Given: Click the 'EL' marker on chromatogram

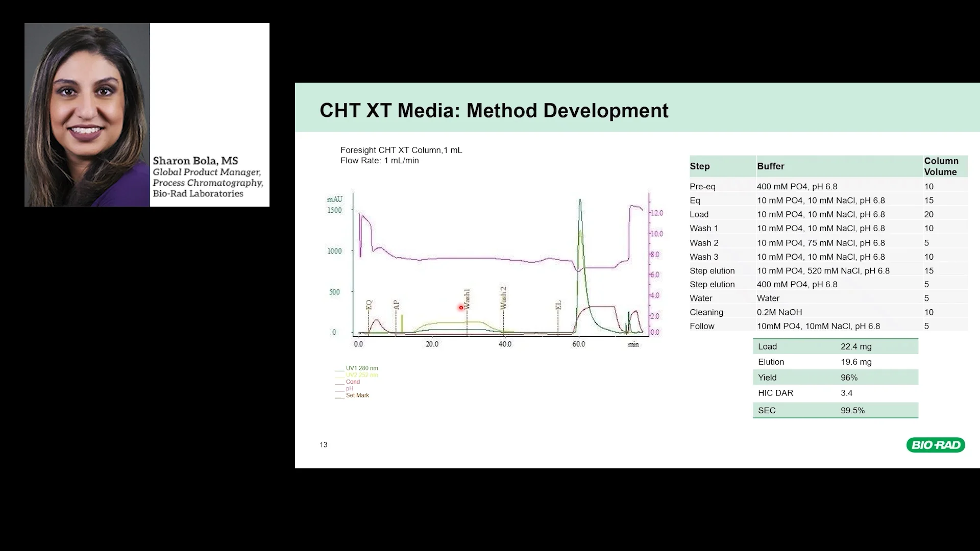Looking at the screenshot, I should [558, 305].
